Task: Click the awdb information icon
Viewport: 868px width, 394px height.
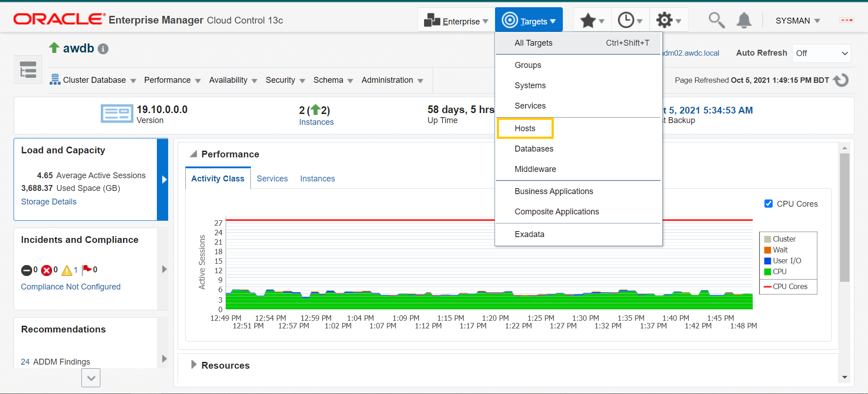Action: [x=103, y=49]
